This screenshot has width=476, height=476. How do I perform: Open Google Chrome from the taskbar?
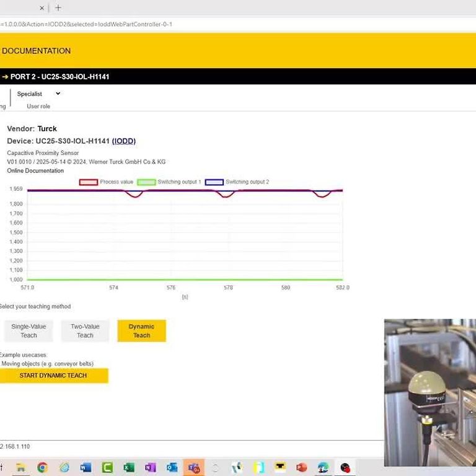click(42, 467)
